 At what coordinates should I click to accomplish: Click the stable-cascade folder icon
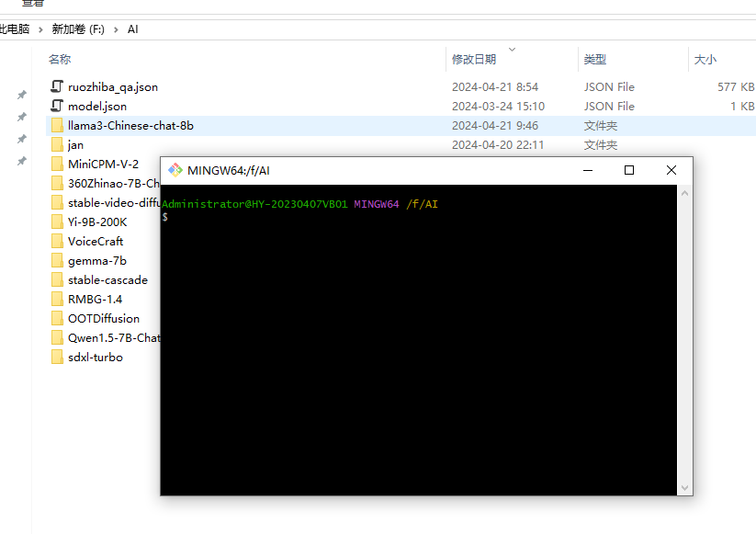click(57, 279)
